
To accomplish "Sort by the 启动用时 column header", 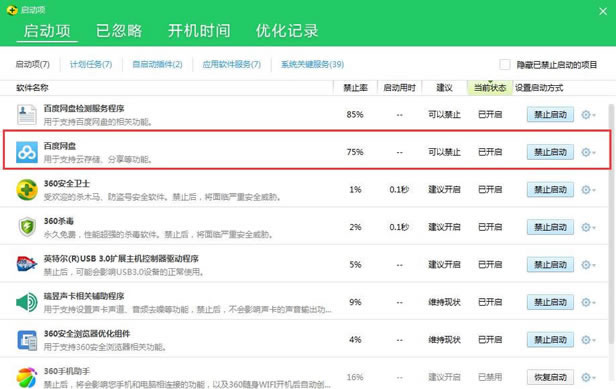I will (x=400, y=88).
